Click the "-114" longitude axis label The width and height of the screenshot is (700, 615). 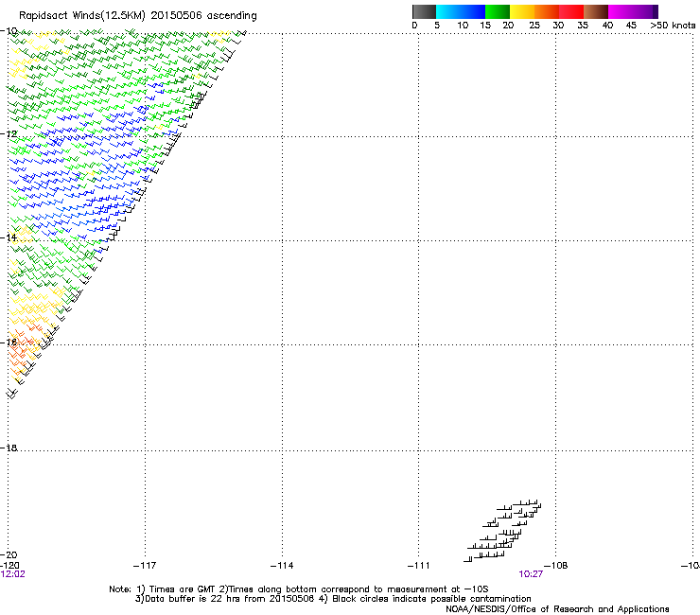coord(282,566)
